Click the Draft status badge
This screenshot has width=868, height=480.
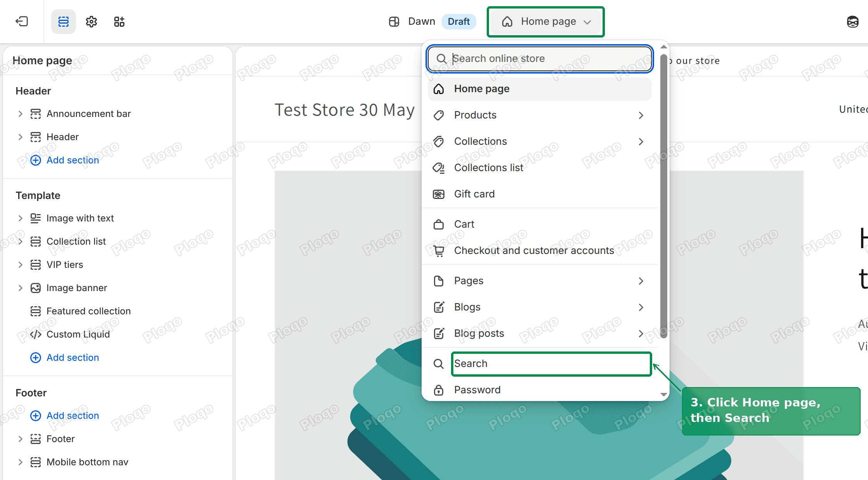pyautogui.click(x=459, y=22)
